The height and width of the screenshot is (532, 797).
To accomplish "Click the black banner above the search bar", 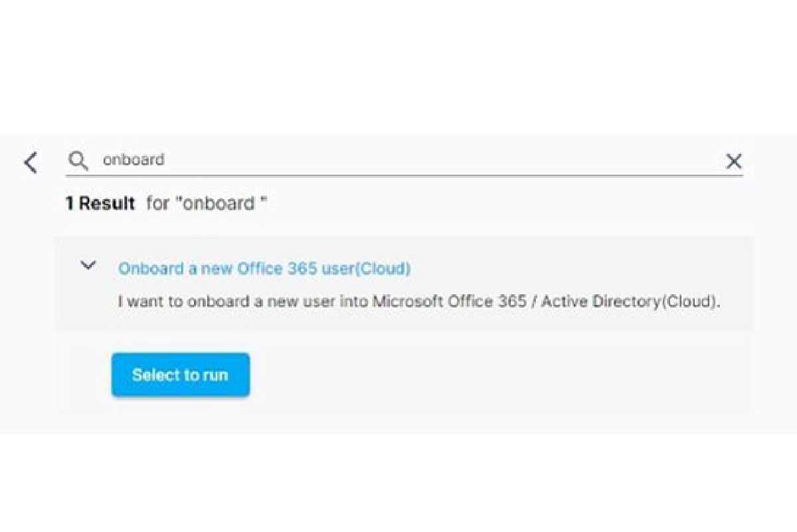I will (x=398, y=58).
